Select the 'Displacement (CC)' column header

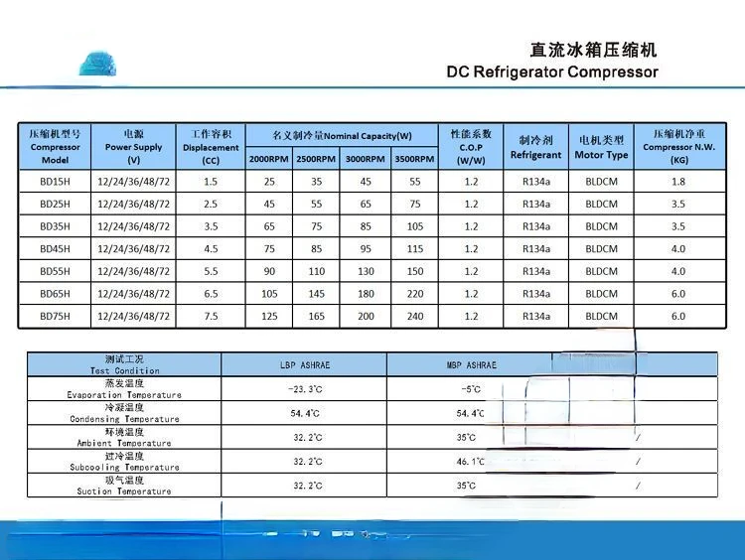[211, 147]
